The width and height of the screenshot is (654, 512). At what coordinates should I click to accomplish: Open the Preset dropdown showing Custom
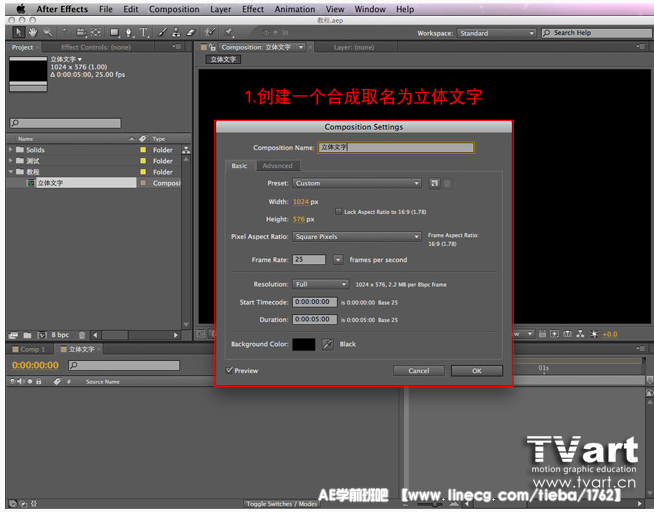357,183
